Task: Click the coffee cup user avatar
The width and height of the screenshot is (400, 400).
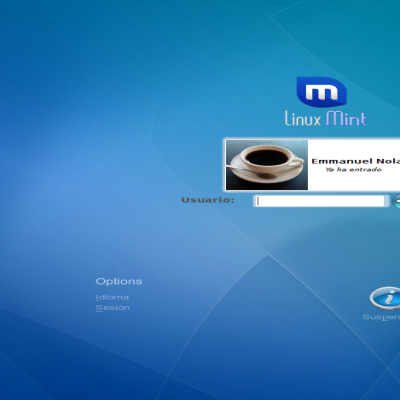Action: click(x=267, y=165)
